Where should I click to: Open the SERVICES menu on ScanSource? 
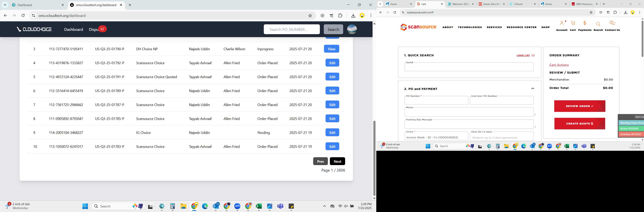(x=494, y=27)
